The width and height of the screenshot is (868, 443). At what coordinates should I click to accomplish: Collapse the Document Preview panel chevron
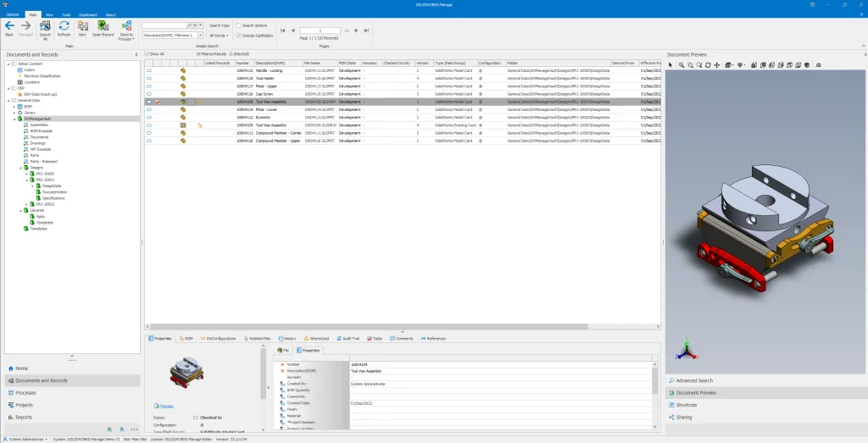tap(865, 54)
